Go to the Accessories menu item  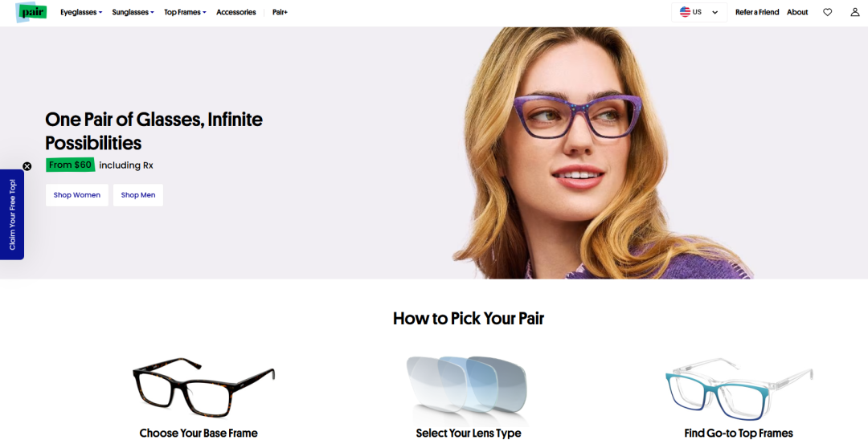click(235, 12)
